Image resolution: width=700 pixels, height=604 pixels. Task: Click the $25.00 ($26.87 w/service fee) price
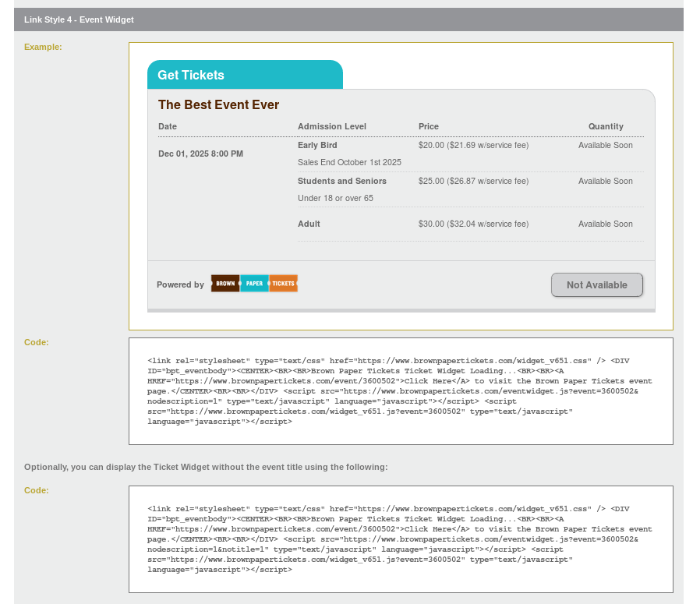(x=473, y=181)
